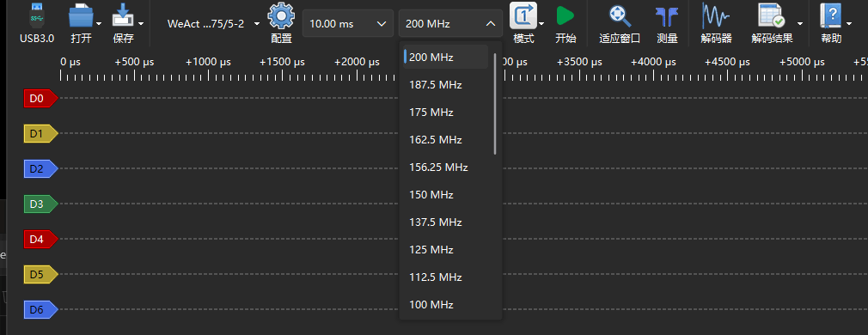The width and height of the screenshot is (868, 335).
Task: Select 162.5 MHz sample rate
Action: pos(446,139)
